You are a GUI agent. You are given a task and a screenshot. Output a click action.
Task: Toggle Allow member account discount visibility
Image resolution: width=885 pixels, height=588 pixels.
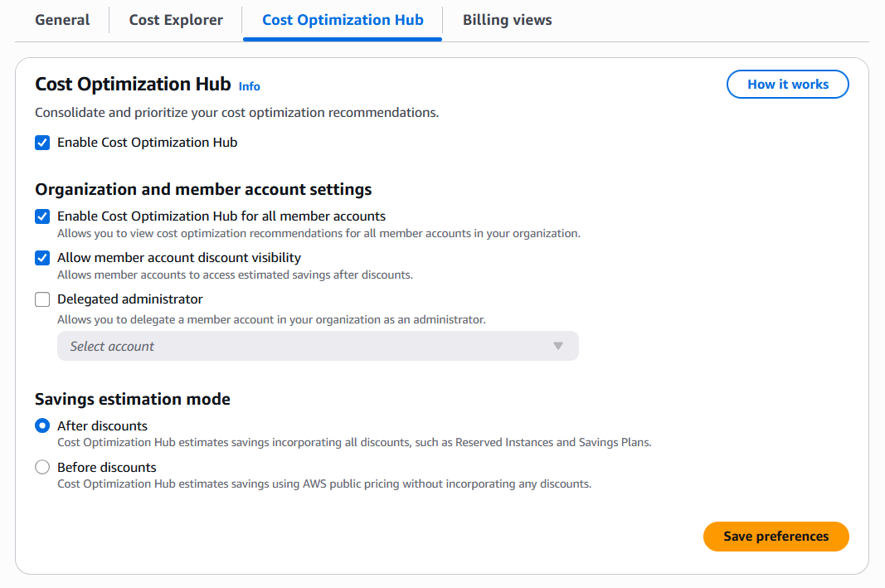(x=42, y=258)
